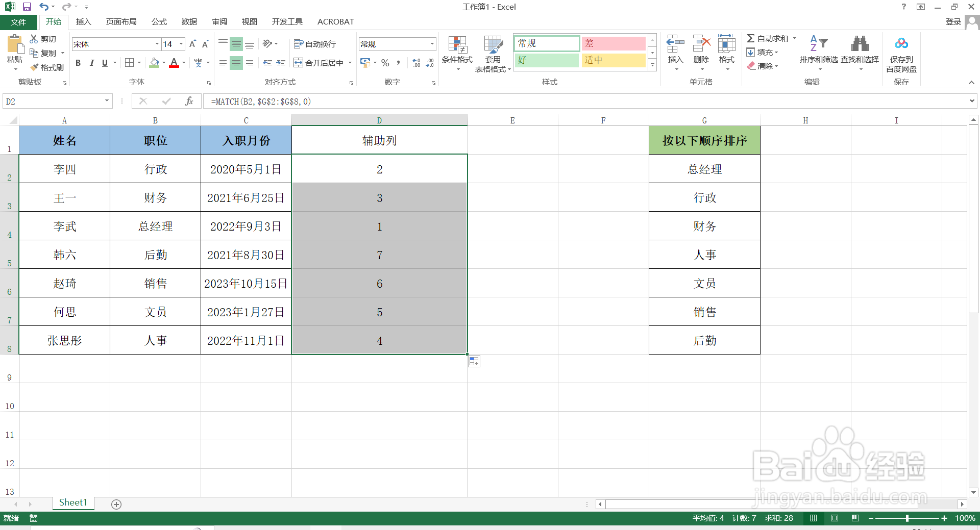The image size is (980, 530).
Task: Expand the cell styles gallery
Action: [652, 65]
